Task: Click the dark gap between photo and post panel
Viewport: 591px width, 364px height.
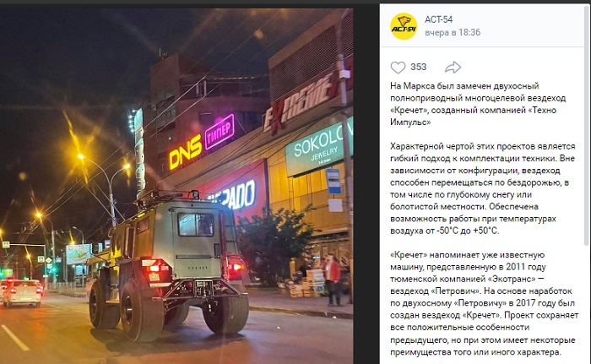Action: [x=366, y=185]
